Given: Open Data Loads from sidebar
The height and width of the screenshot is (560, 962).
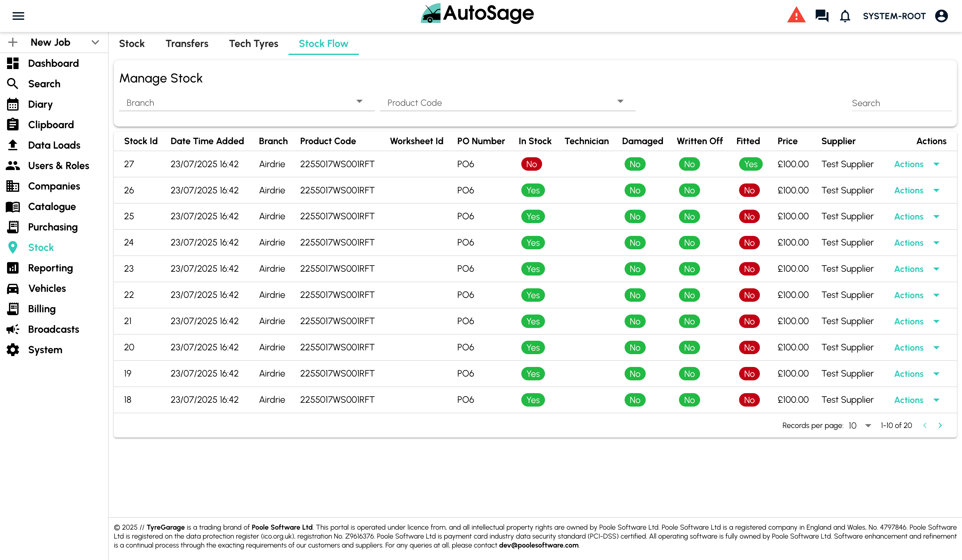Looking at the screenshot, I should (x=54, y=145).
